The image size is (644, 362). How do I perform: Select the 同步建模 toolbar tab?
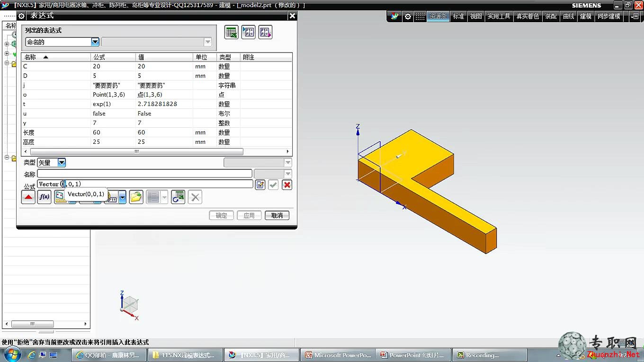(x=609, y=16)
